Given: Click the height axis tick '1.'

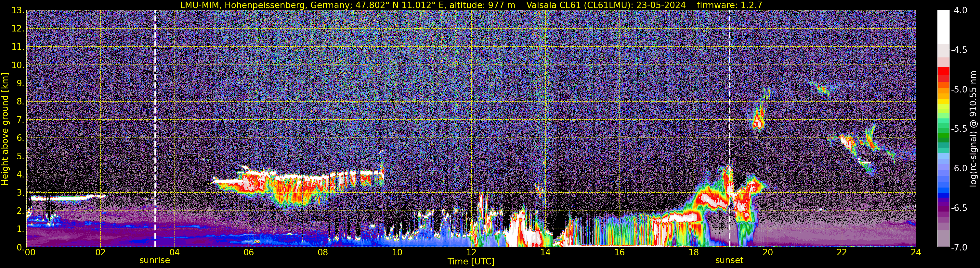Looking at the screenshot, I should tap(20, 229).
